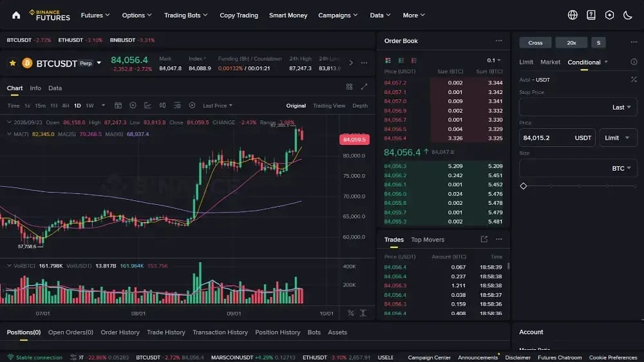The image size is (644, 362).
Task: Show both bids and asks view
Action: tap(388, 61)
